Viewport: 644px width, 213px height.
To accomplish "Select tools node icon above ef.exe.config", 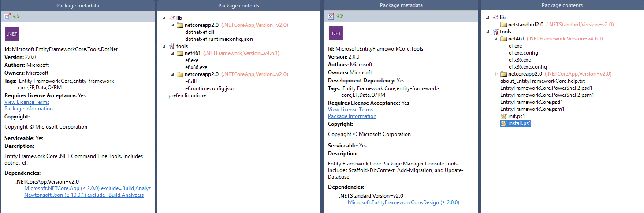I will click(495, 32).
